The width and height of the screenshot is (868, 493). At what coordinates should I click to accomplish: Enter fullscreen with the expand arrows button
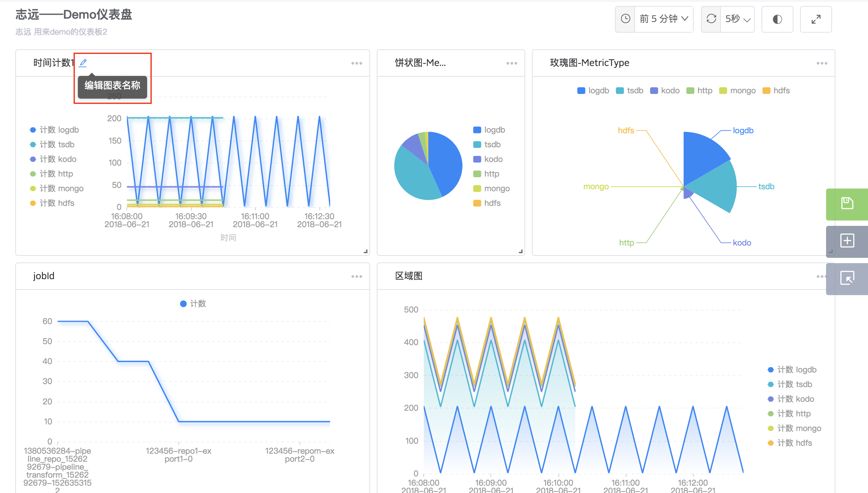click(816, 19)
